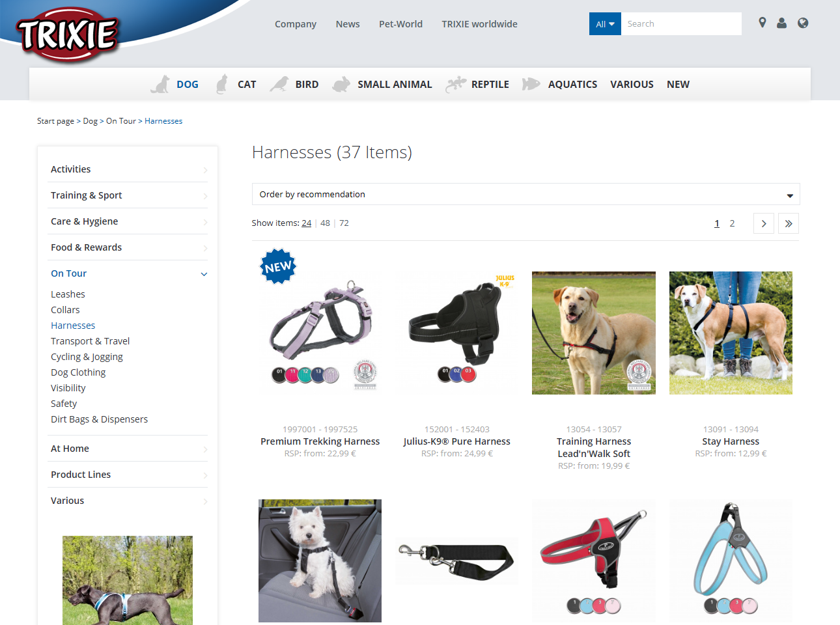Select the DOG category tab
The width and height of the screenshot is (840, 625).
pyautogui.click(x=188, y=84)
